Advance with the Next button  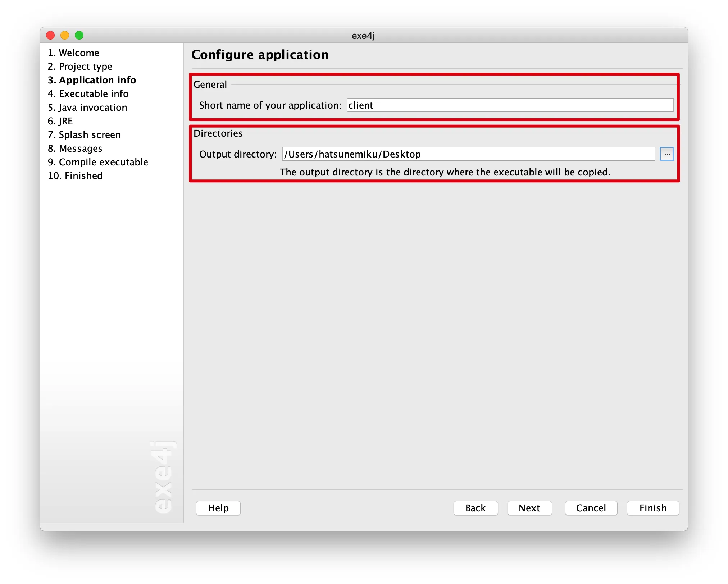529,508
